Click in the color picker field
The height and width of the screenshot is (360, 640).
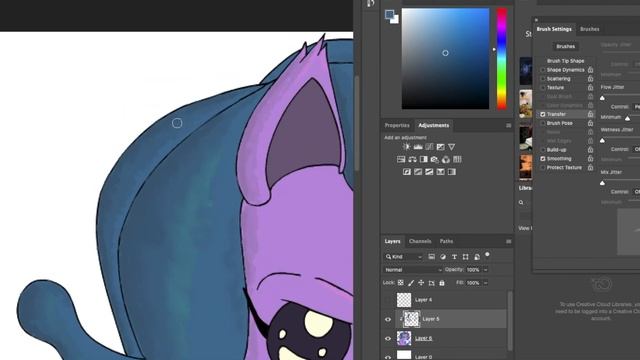coord(445,58)
